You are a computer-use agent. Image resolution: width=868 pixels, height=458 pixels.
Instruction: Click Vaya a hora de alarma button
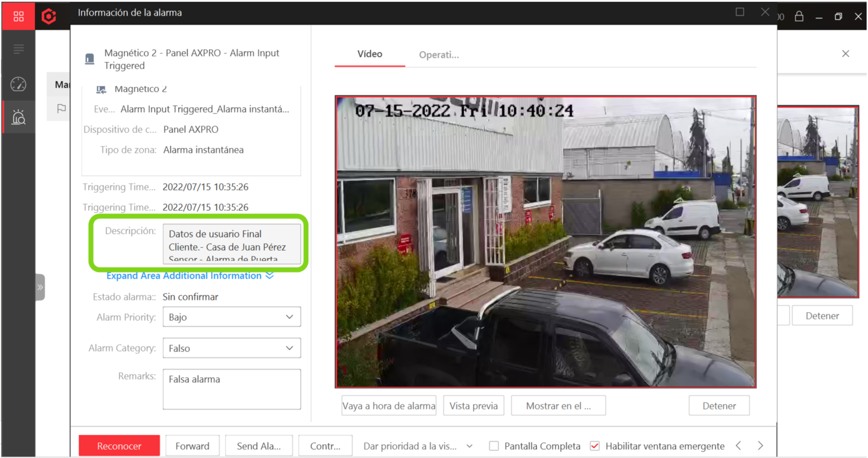(389, 406)
